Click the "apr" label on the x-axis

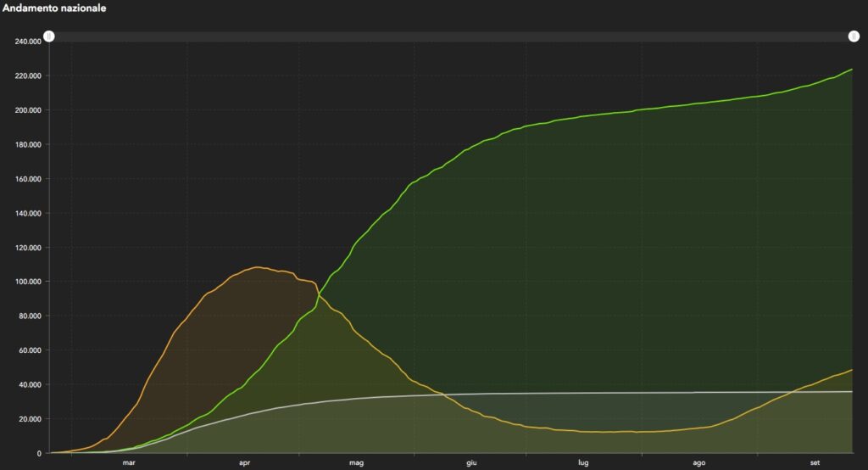(244, 462)
